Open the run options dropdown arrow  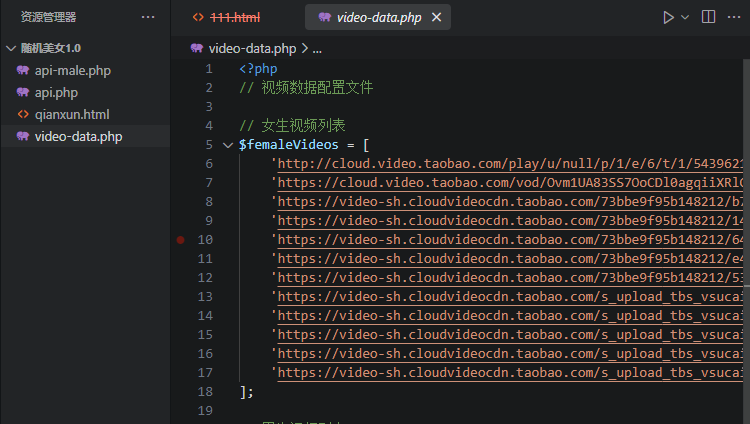[685, 17]
